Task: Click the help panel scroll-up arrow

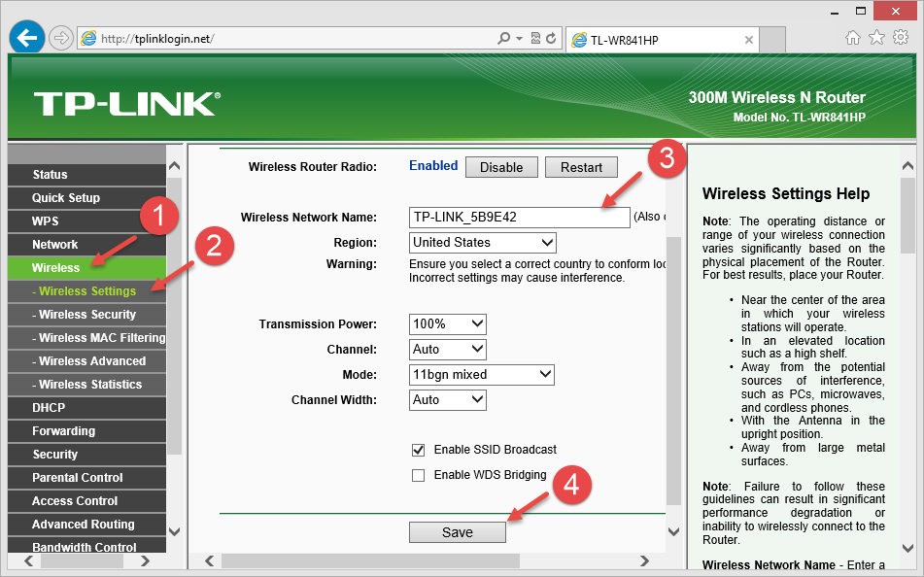Action: (x=908, y=166)
